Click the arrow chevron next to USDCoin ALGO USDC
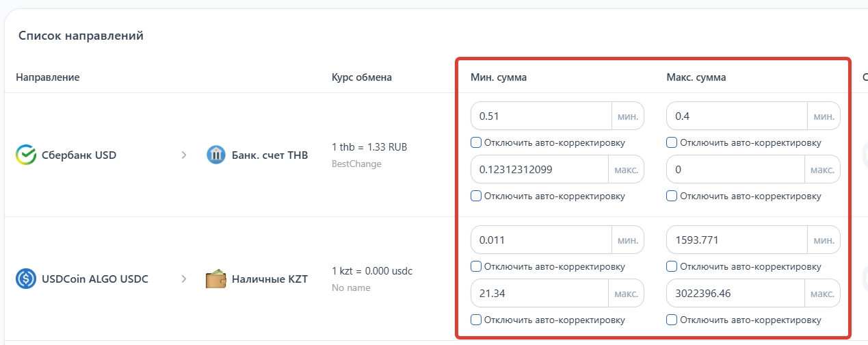This screenshot has width=868, height=345. [x=183, y=279]
